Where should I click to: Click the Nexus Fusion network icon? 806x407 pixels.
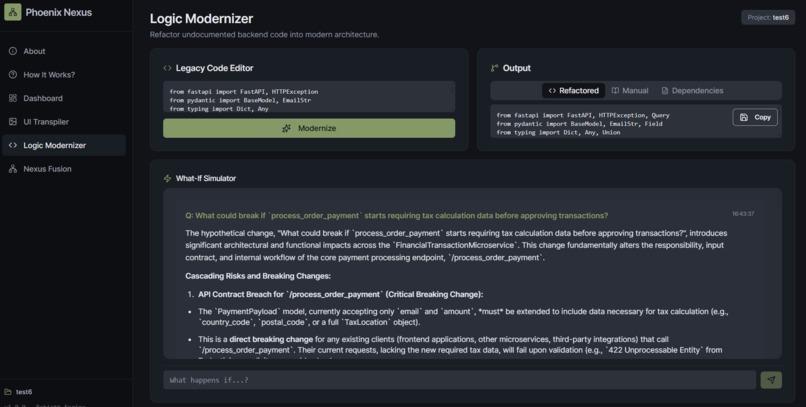pyautogui.click(x=13, y=169)
